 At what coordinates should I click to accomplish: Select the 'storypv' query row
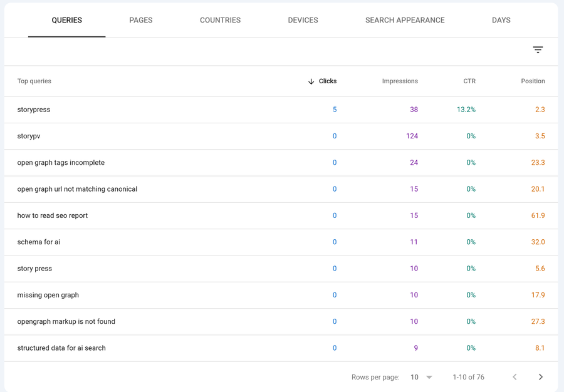point(281,136)
